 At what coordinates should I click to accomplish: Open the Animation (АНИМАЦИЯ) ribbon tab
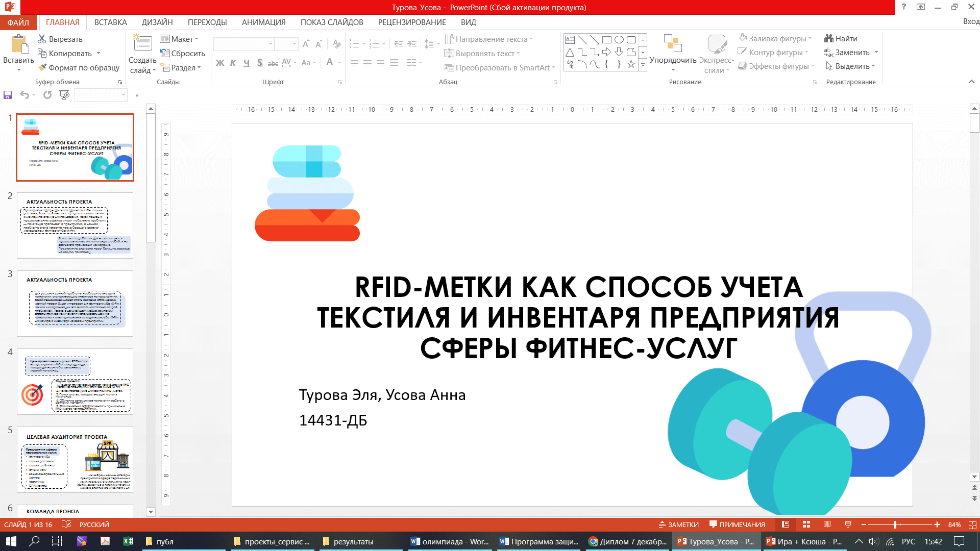point(263,22)
